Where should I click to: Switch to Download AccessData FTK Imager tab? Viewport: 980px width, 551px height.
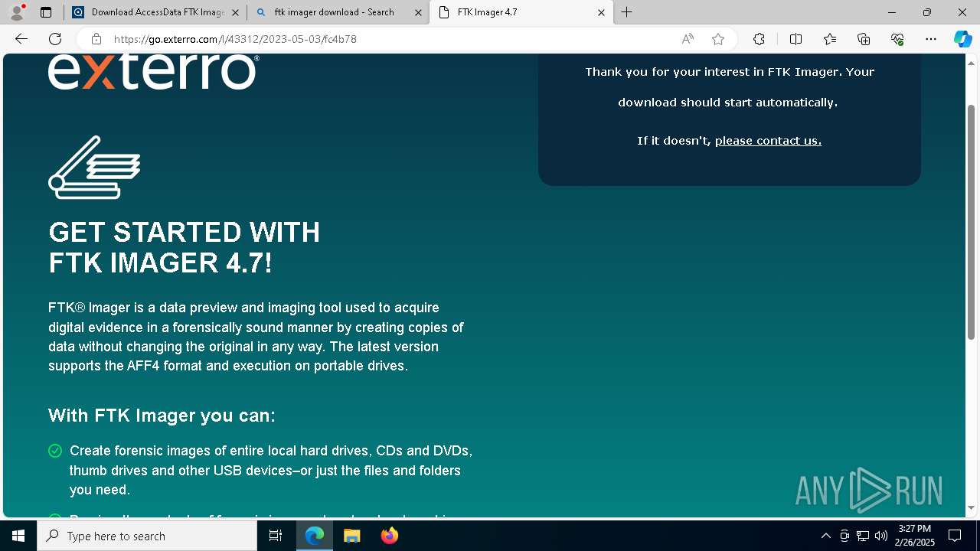pos(156,12)
